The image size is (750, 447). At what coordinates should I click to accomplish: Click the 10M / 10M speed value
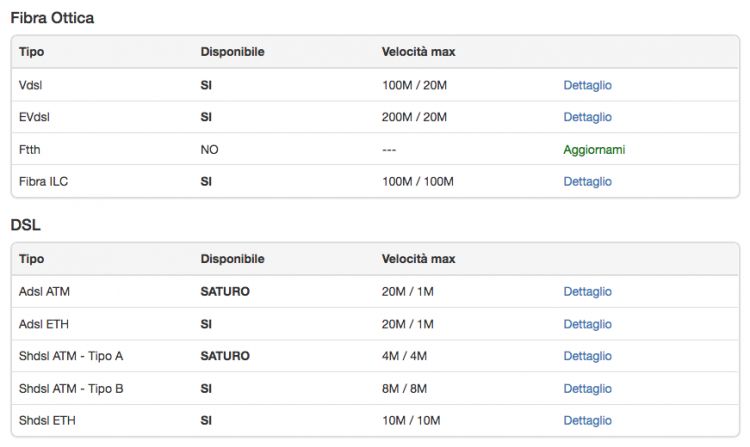pos(410,420)
